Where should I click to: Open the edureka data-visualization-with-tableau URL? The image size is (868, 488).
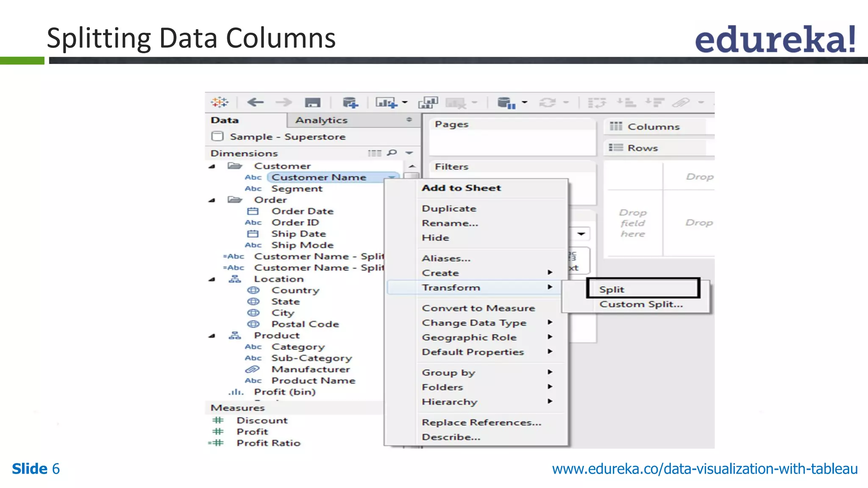(704, 469)
